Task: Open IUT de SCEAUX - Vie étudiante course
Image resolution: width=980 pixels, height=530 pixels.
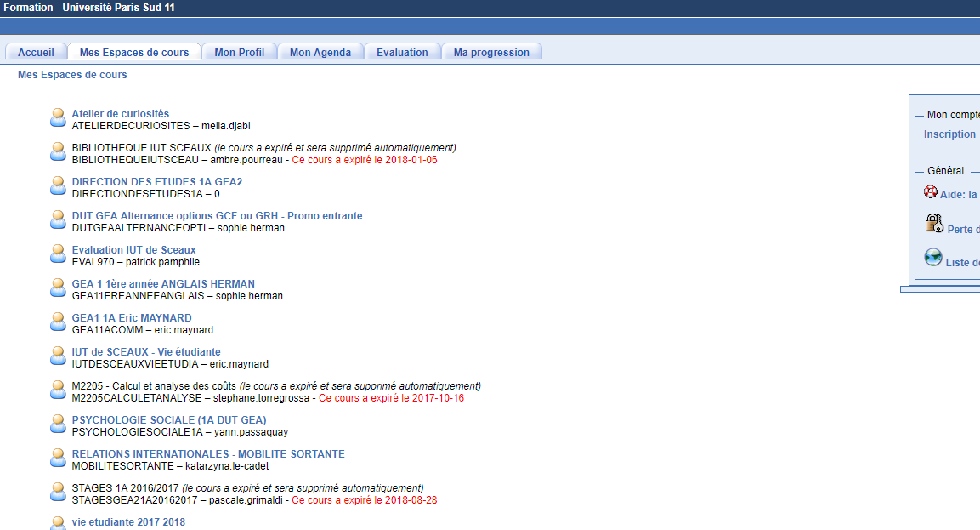Action: pyautogui.click(x=146, y=352)
